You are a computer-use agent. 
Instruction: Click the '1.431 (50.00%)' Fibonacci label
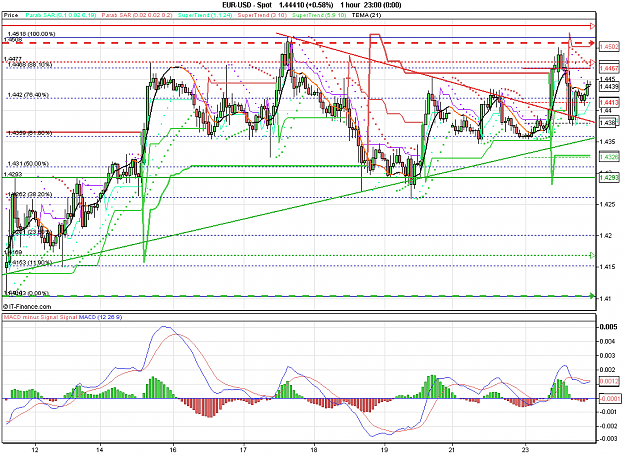(x=28, y=164)
